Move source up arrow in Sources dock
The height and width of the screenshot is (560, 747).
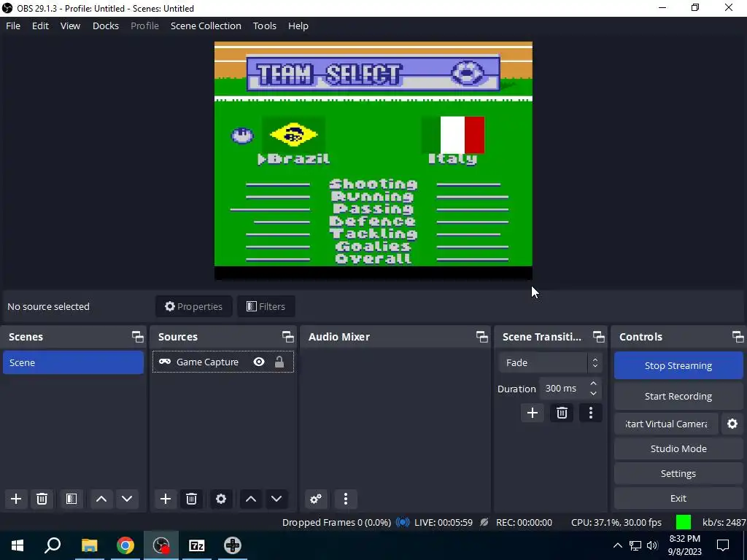[251, 499]
